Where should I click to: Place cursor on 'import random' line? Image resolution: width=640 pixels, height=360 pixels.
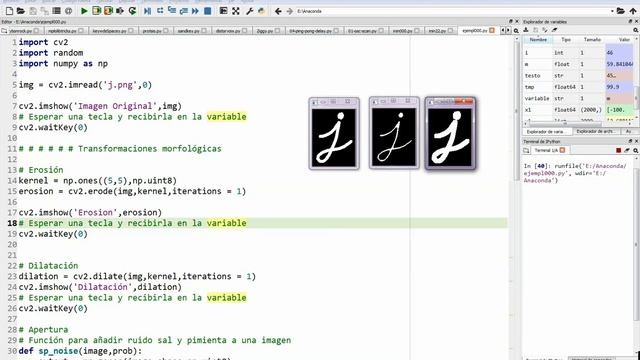tap(51, 53)
